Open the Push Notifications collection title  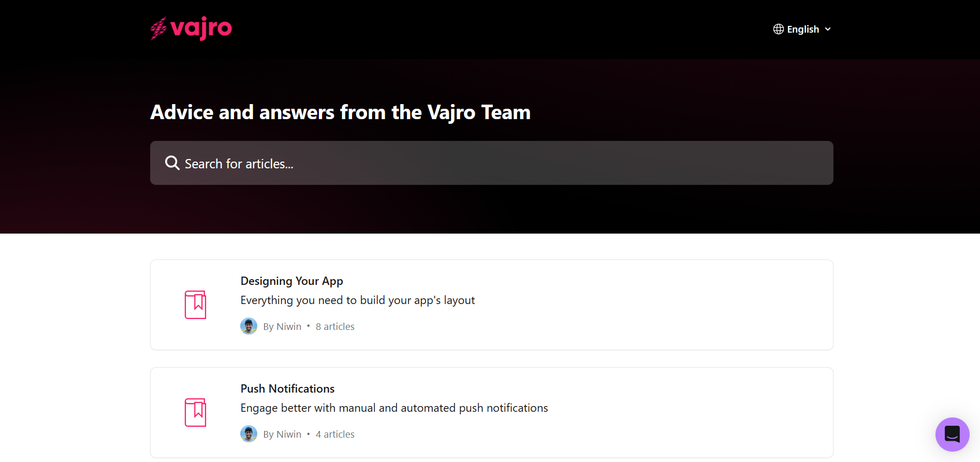point(287,388)
